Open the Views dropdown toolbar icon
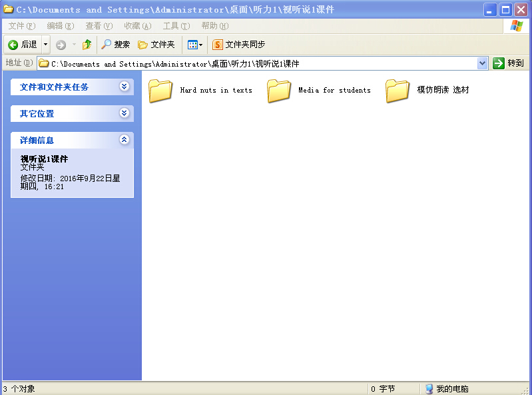The height and width of the screenshot is (395, 532). (195, 45)
